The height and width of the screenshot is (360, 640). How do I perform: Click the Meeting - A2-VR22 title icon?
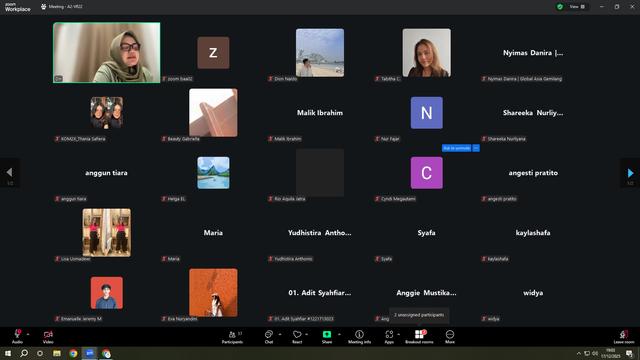coord(43,7)
